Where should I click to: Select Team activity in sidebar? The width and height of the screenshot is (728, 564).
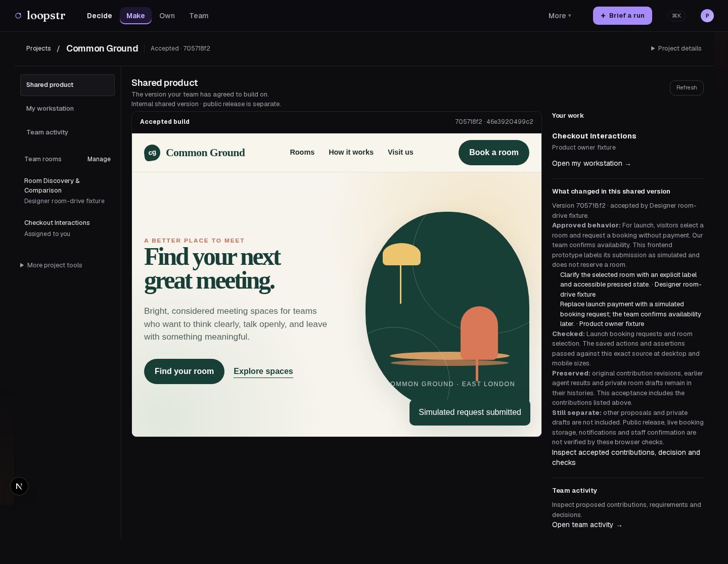67,132
